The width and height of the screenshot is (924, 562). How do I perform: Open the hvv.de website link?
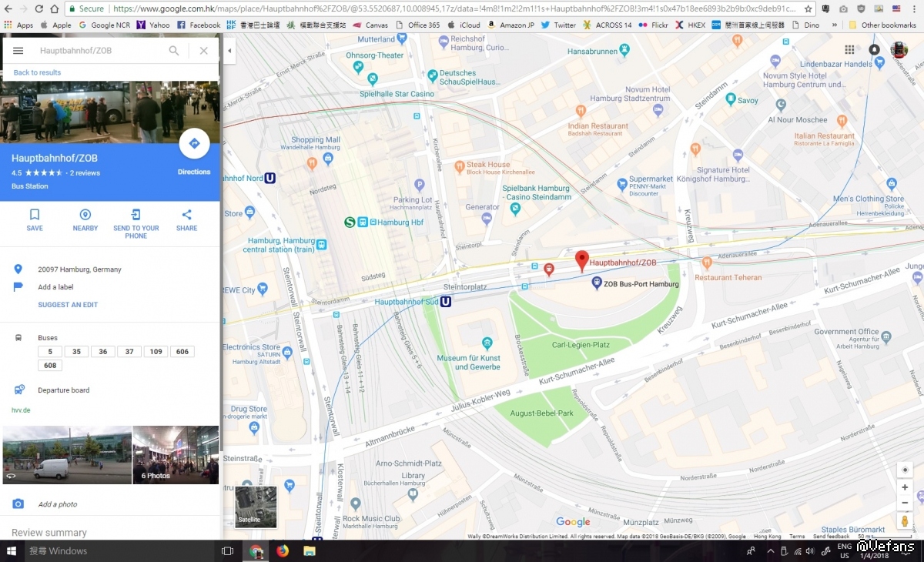pos(21,410)
